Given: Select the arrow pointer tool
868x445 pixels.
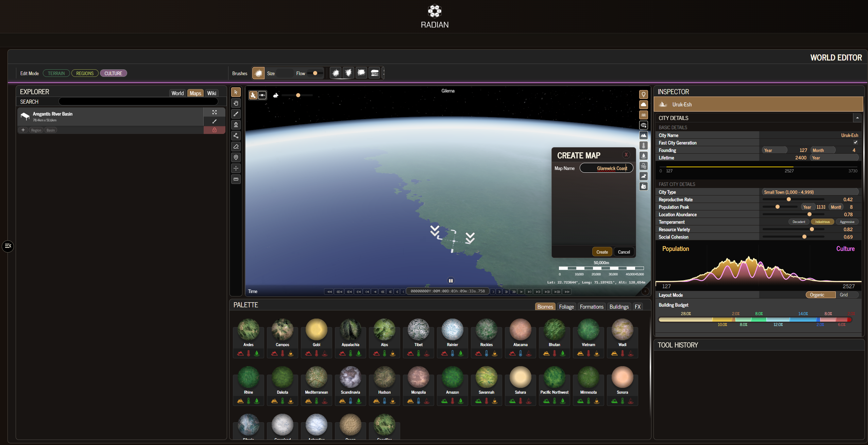Looking at the screenshot, I should point(236,92).
